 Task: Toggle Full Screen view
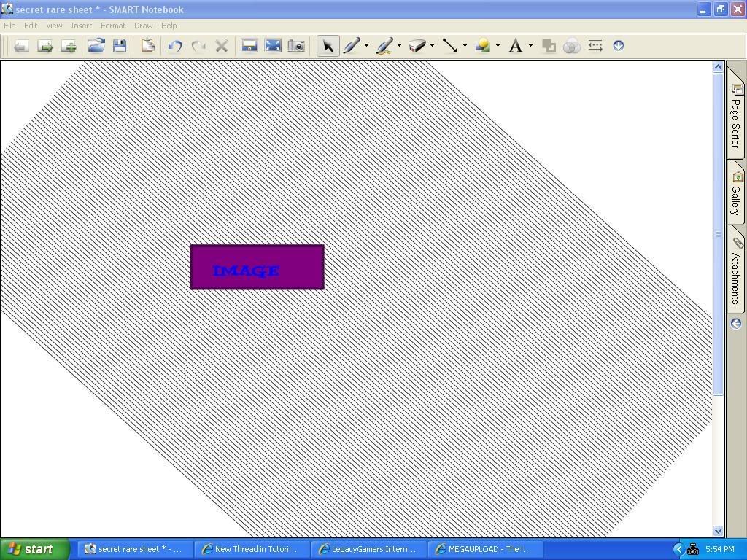(x=272, y=46)
